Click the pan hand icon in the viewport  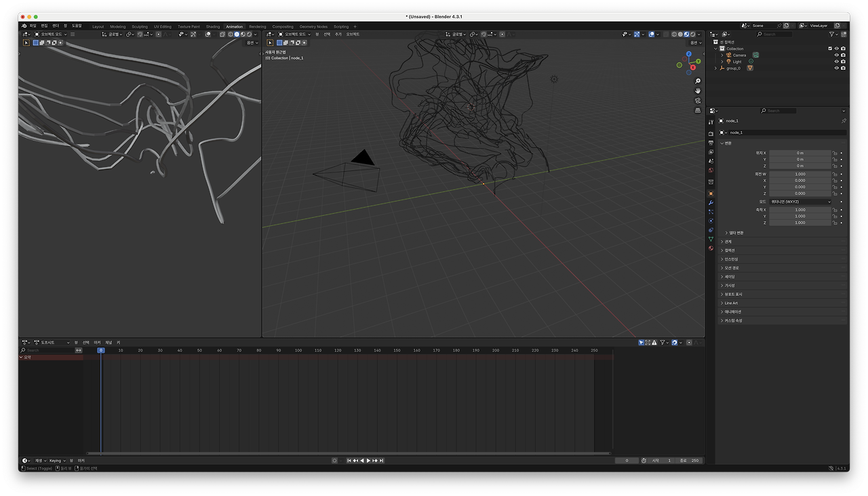[698, 91]
